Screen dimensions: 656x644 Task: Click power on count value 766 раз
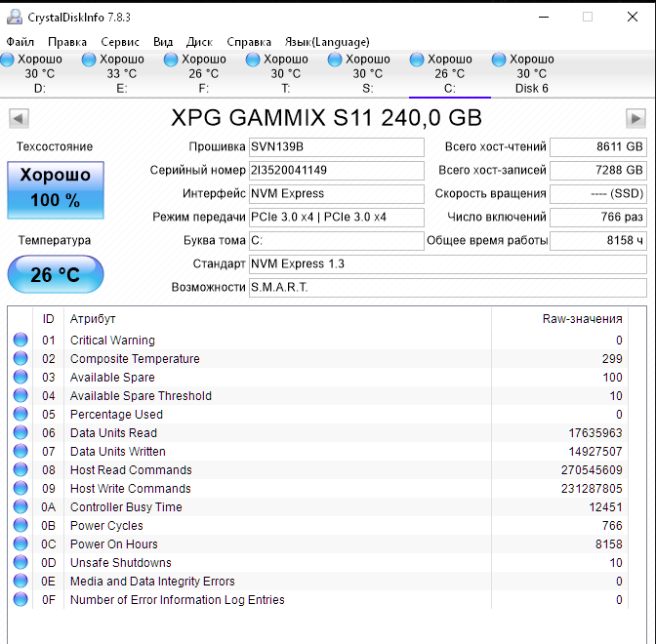point(598,217)
